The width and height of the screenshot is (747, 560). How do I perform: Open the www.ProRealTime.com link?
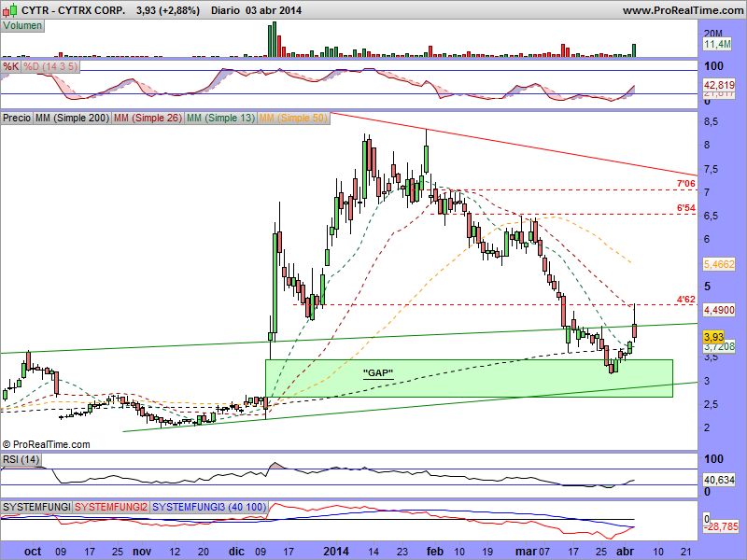click(x=683, y=10)
